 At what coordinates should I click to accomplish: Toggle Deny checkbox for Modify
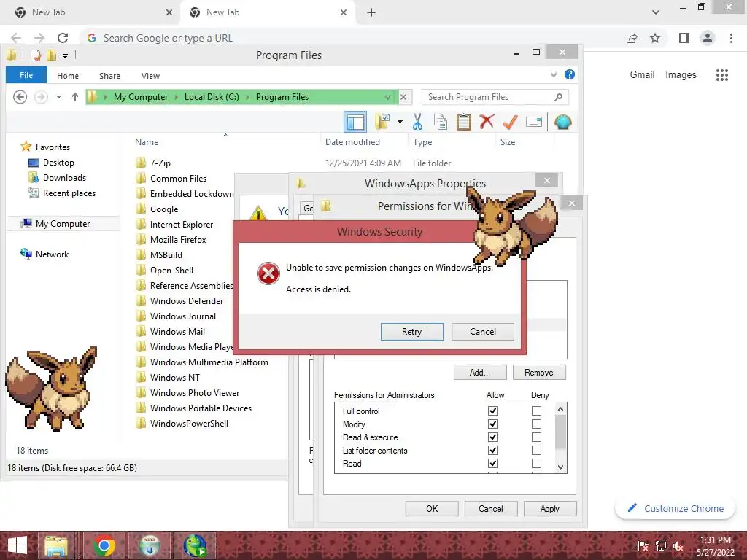(x=536, y=424)
